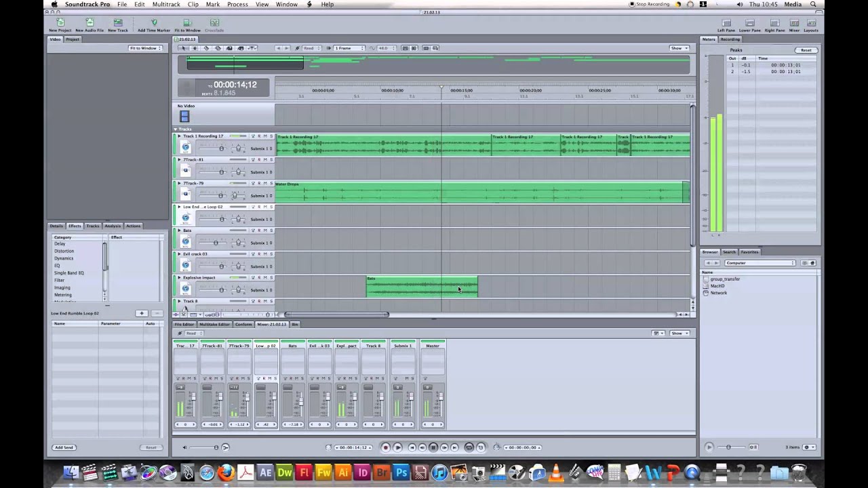868x488 pixels.
Task: Click the plus button to add effect
Action: pos(141,313)
